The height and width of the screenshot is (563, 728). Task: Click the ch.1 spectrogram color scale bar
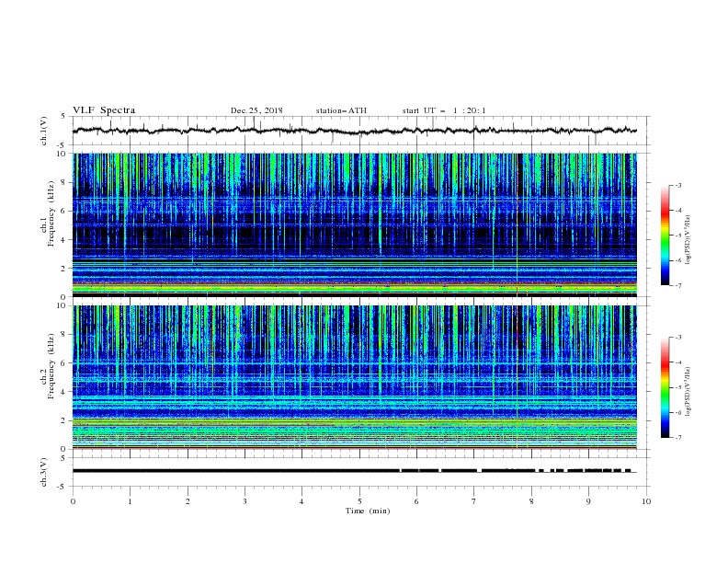tap(665, 235)
